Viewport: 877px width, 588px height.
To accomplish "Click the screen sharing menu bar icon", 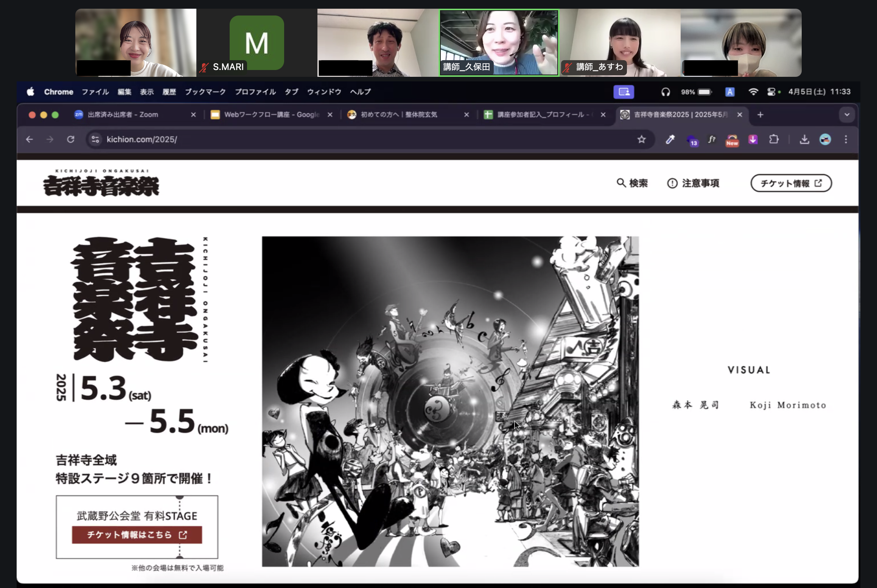I will [x=624, y=92].
